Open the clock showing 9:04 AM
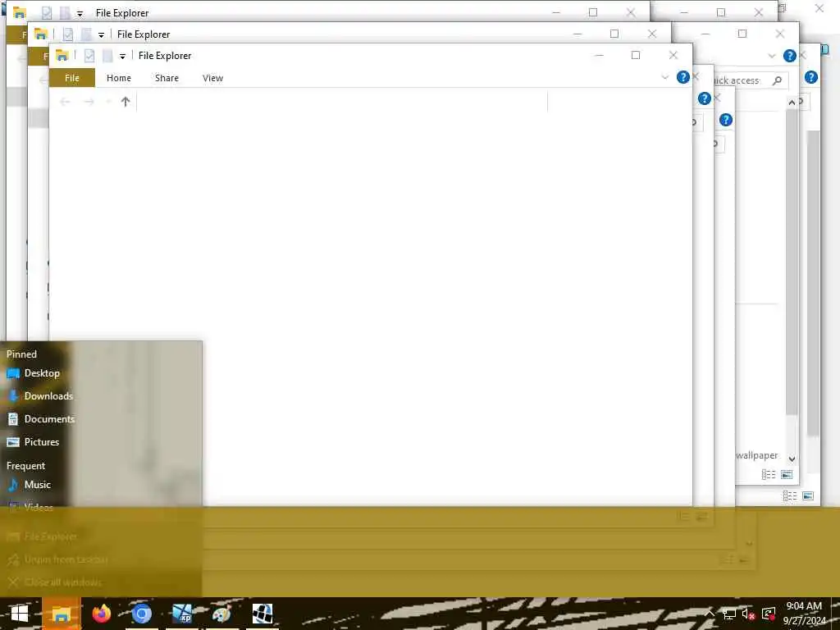This screenshot has width=840, height=630. pyautogui.click(x=804, y=614)
